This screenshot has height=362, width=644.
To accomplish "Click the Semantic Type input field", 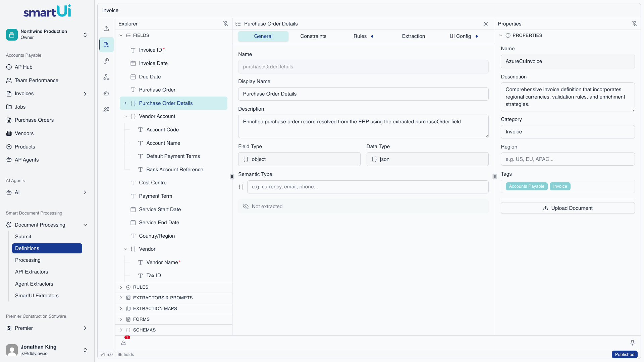I will tap(368, 187).
